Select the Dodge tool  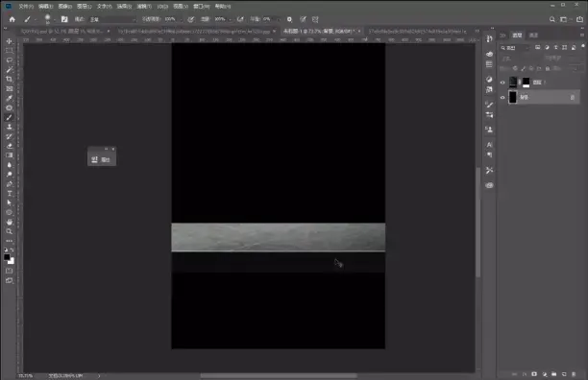10,175
